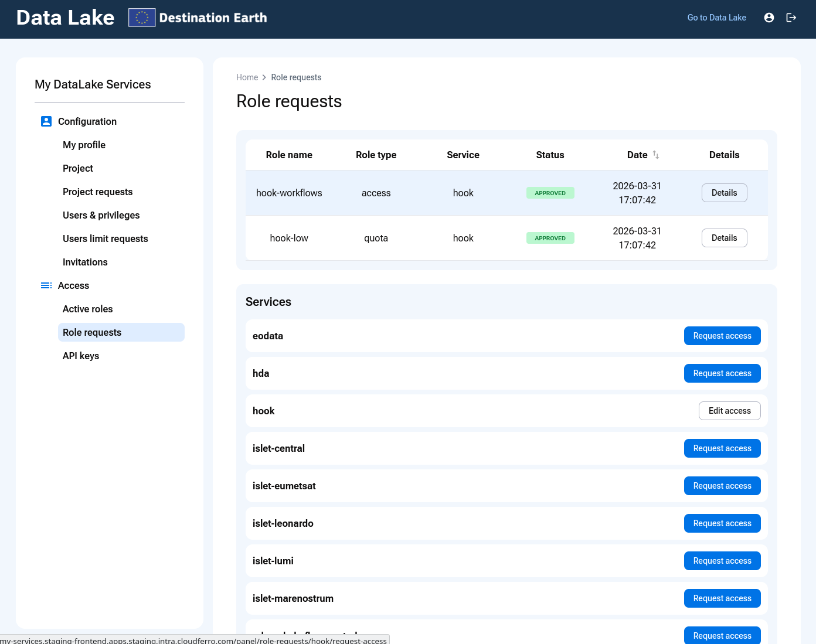The height and width of the screenshot is (644, 816).
Task: Click the logout icon in header
Action: [791, 18]
